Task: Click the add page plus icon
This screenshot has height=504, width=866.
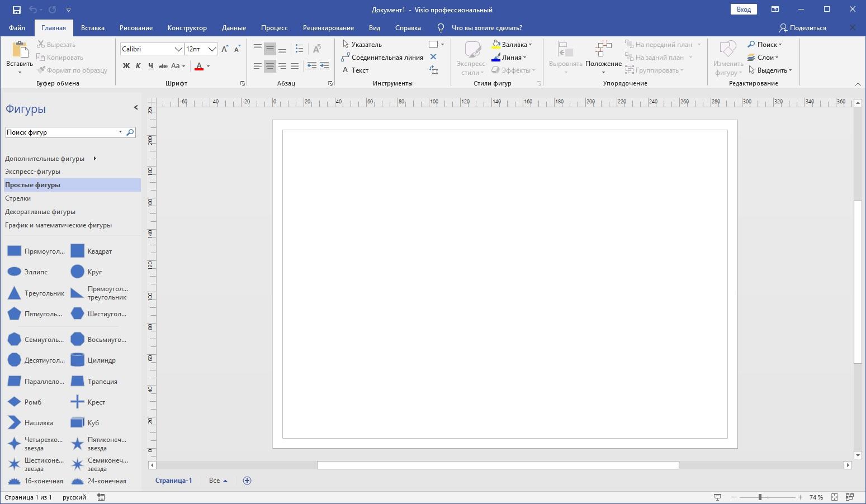Action: click(x=247, y=481)
